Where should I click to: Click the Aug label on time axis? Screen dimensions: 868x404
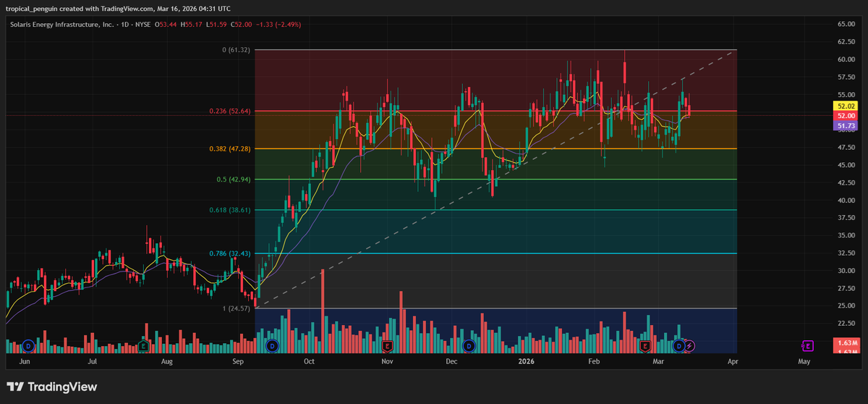pyautogui.click(x=167, y=360)
